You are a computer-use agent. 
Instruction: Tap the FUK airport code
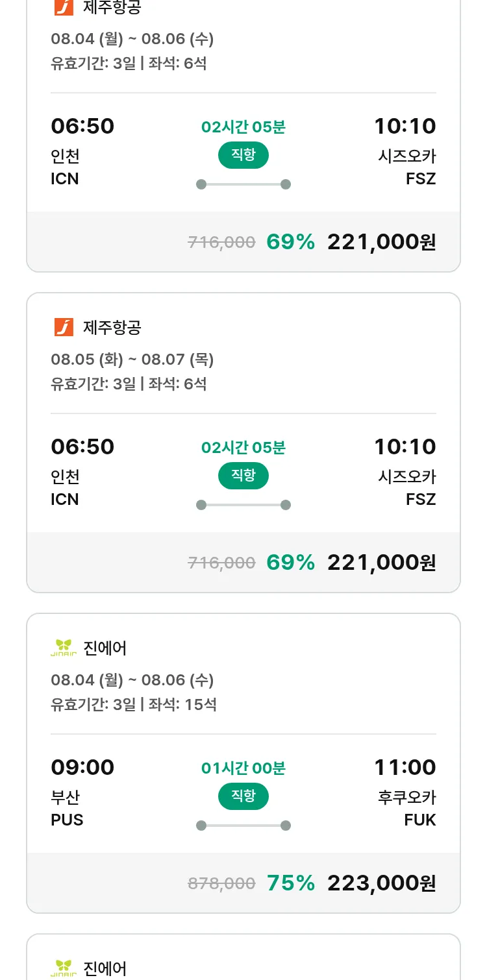click(420, 820)
